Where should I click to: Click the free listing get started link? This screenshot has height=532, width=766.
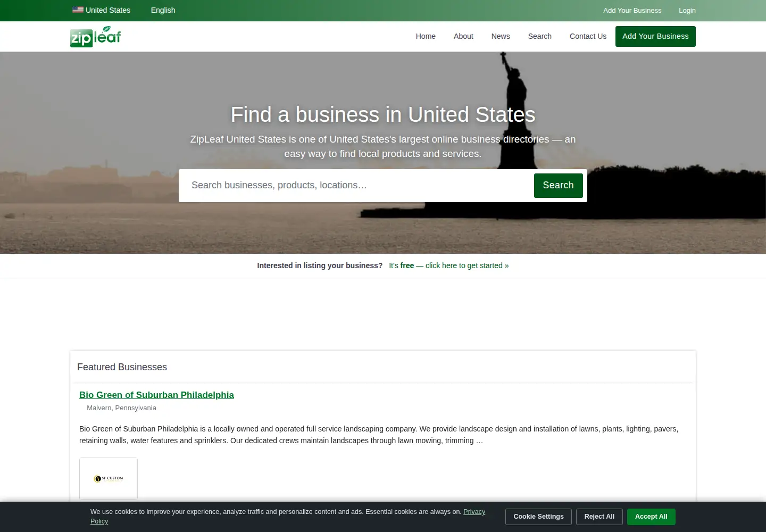point(448,265)
